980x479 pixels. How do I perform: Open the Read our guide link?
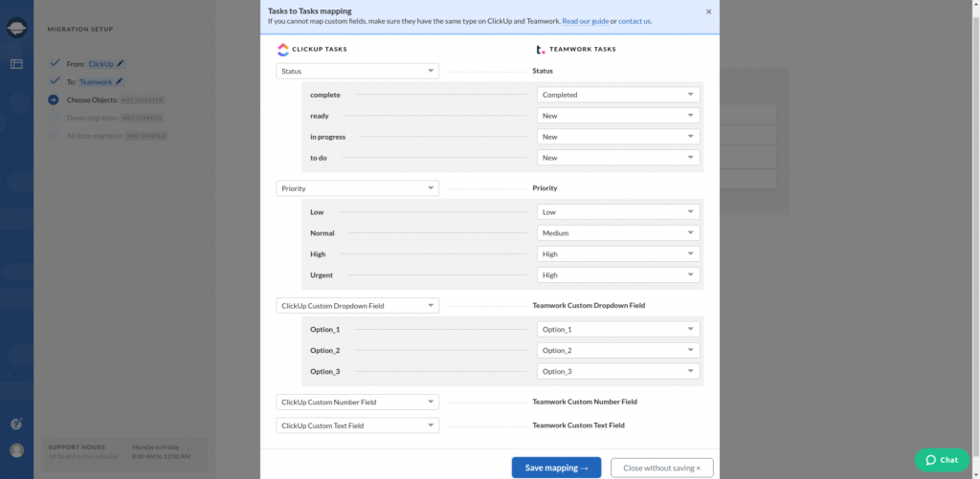point(585,21)
